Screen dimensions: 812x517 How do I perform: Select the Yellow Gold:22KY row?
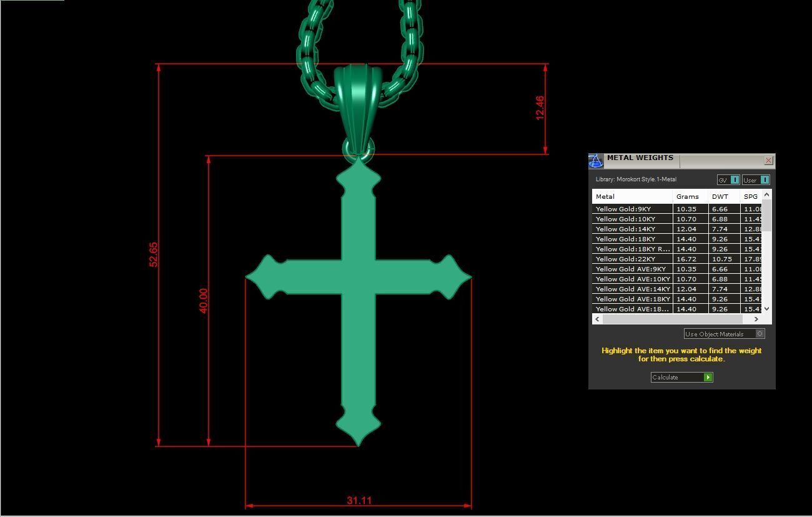click(677, 259)
